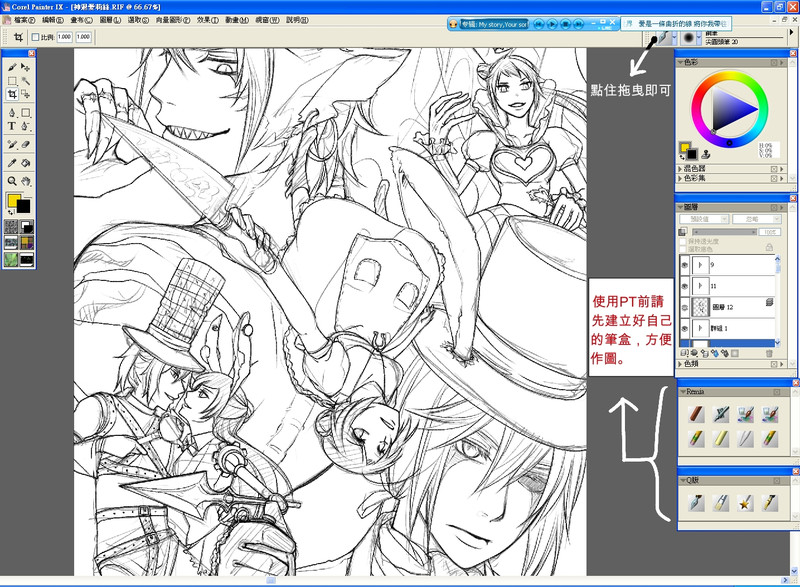The width and height of the screenshot is (800, 587).
Task: Select the Magnifier tool
Action: [12, 181]
